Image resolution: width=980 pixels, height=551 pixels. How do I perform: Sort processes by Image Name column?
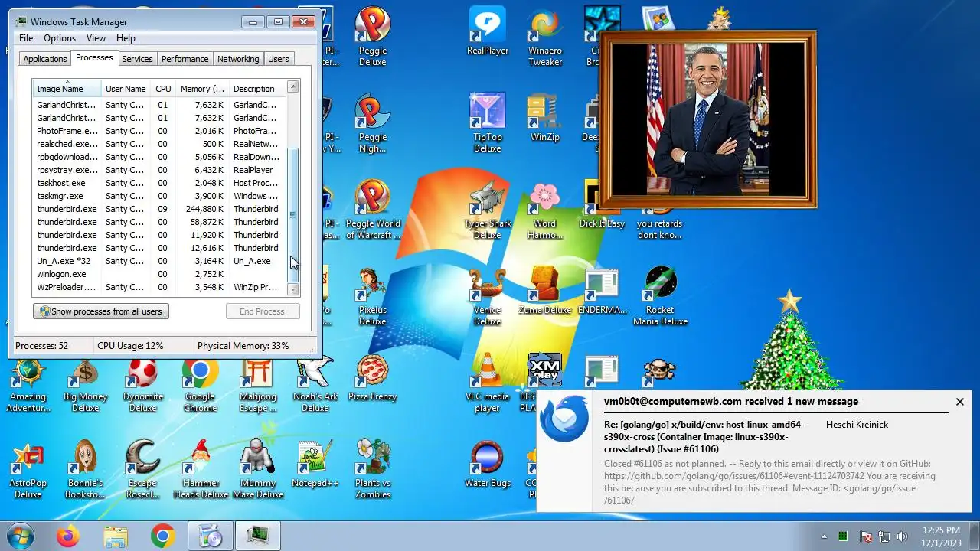[x=67, y=89]
